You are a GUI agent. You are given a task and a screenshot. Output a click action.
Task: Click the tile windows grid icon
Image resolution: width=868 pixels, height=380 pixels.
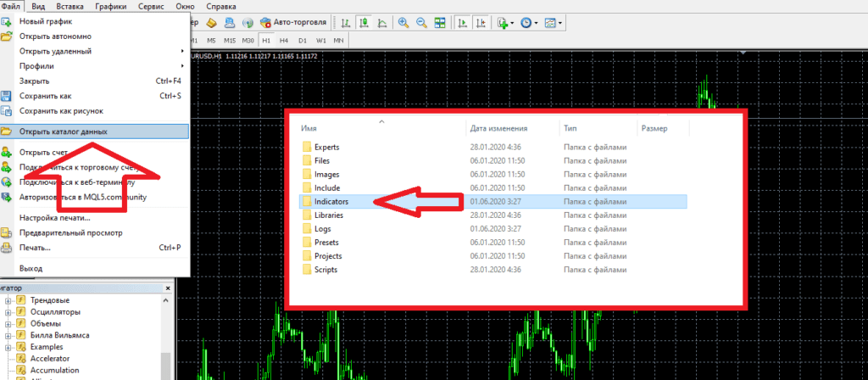click(441, 23)
